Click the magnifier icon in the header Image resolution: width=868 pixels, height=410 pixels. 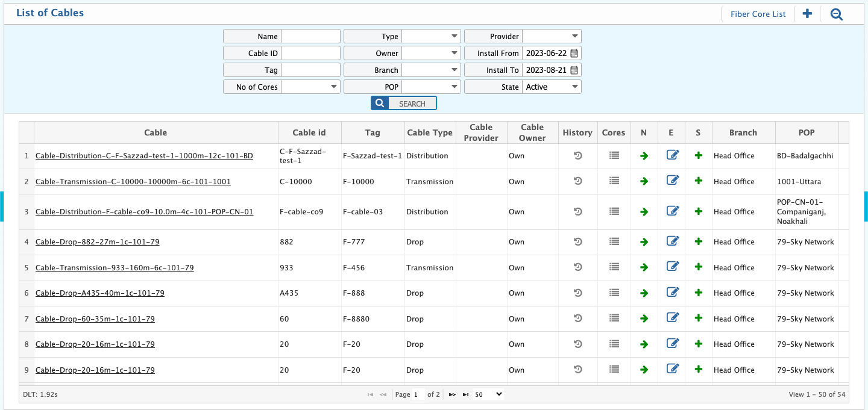(836, 14)
